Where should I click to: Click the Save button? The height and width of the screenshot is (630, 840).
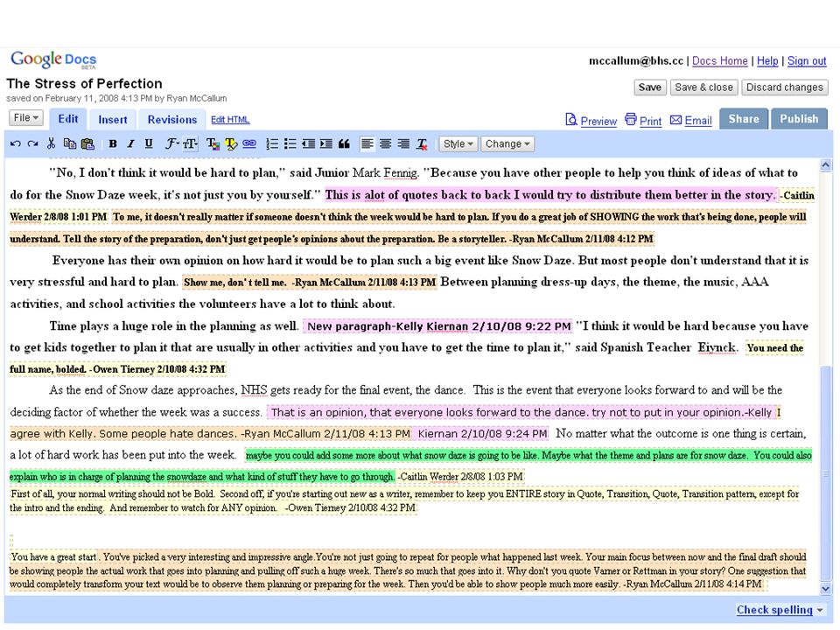click(650, 87)
